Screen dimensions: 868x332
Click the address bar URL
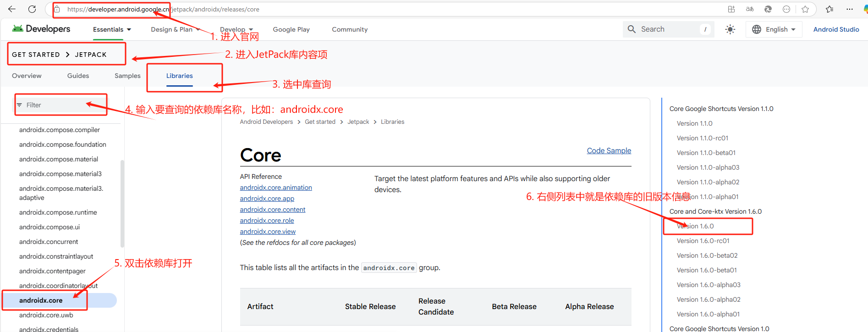(x=163, y=9)
